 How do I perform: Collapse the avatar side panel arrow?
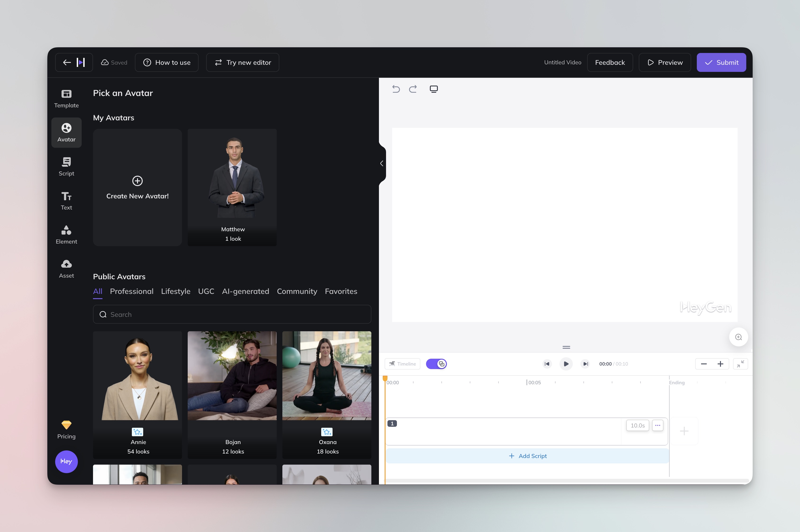(382, 164)
